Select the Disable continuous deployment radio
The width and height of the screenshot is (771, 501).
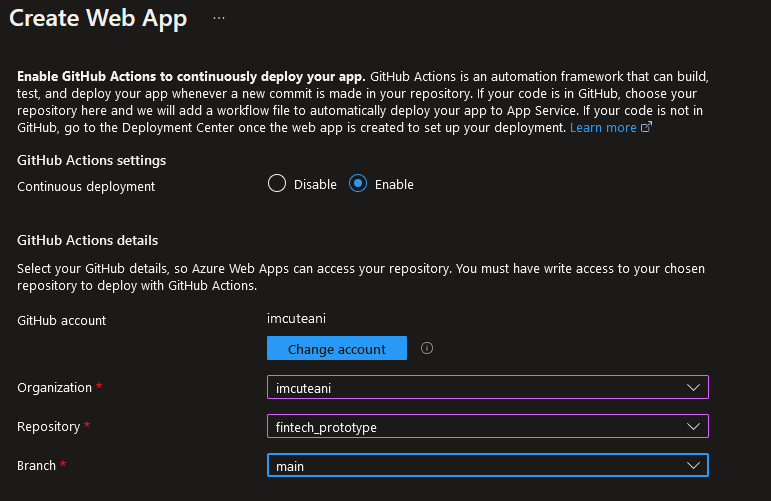point(277,183)
